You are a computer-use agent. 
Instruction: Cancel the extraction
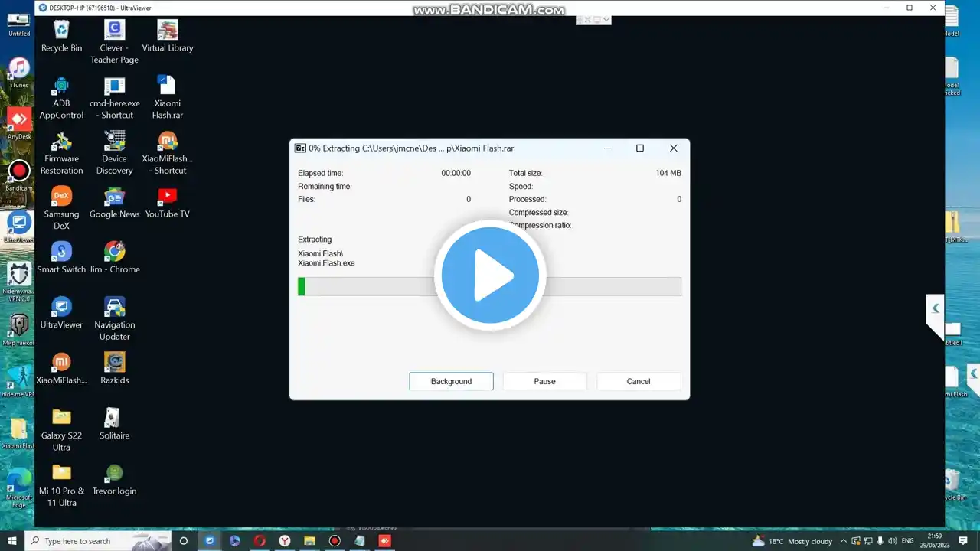coord(639,381)
